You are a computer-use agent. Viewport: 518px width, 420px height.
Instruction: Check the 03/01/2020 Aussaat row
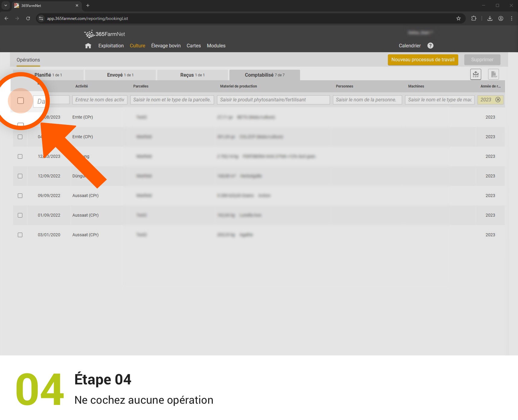(20, 235)
